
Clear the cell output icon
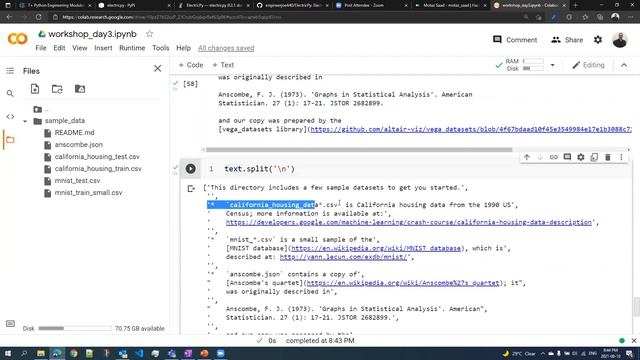[191, 189]
